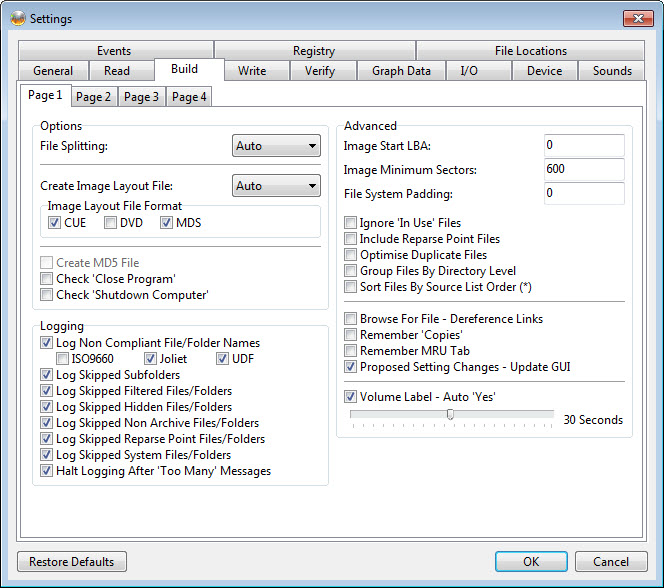Viewport: 664px width, 588px height.
Task: Enable Ignore 'In Use' Files
Action: [x=350, y=222]
